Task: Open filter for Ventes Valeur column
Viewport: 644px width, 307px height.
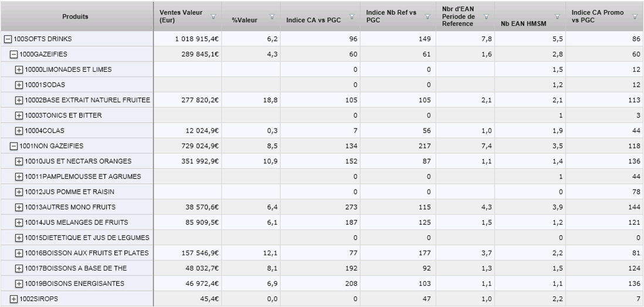Action: (213, 16)
